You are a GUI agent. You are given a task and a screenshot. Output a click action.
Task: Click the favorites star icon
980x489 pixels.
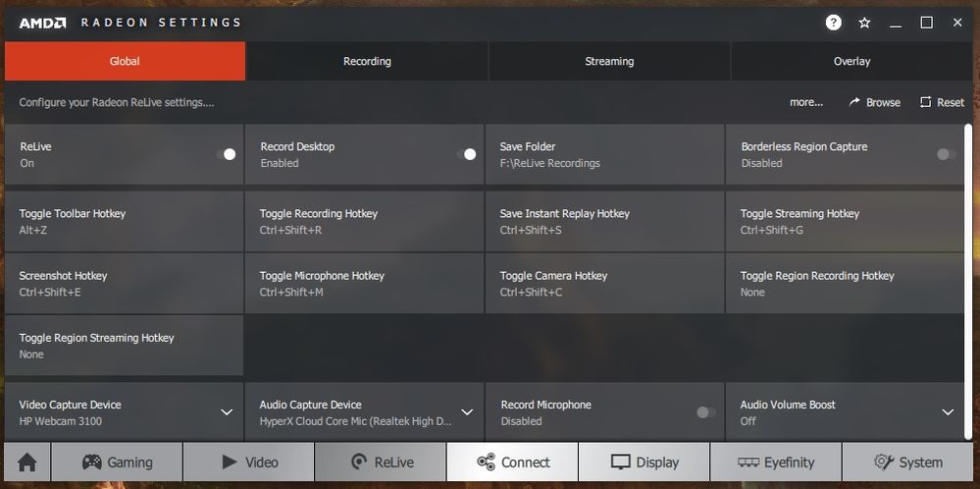tap(864, 24)
